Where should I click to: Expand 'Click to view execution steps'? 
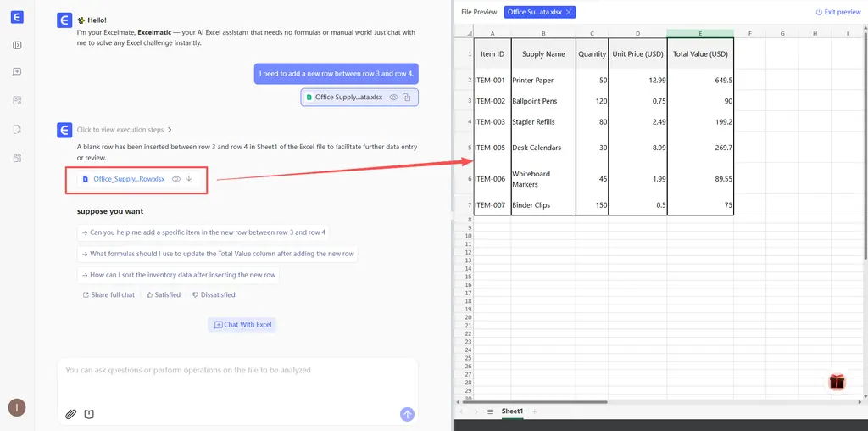pyautogui.click(x=125, y=130)
